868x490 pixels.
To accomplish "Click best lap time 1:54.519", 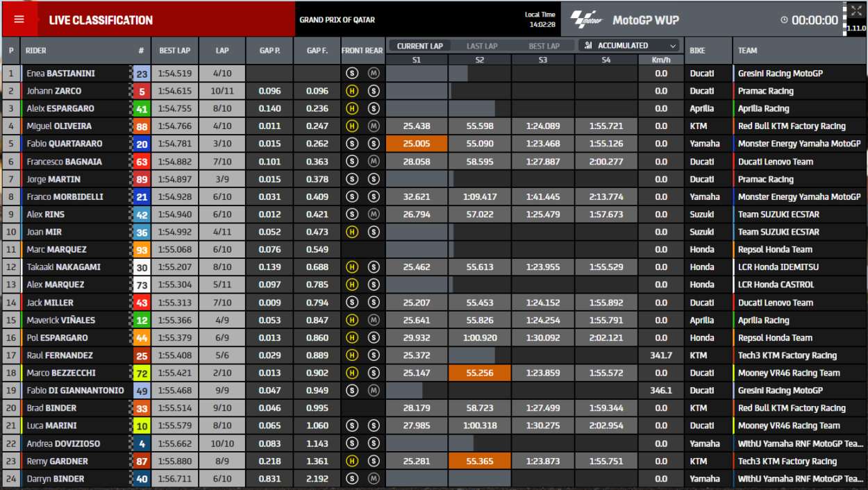I will coord(174,74).
